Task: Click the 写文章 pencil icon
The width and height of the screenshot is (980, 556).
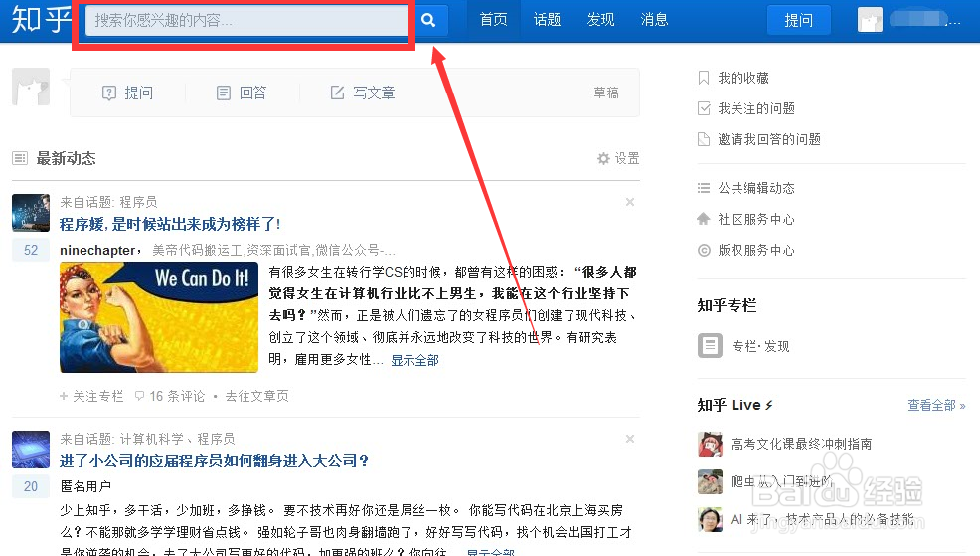Action: 338,93
